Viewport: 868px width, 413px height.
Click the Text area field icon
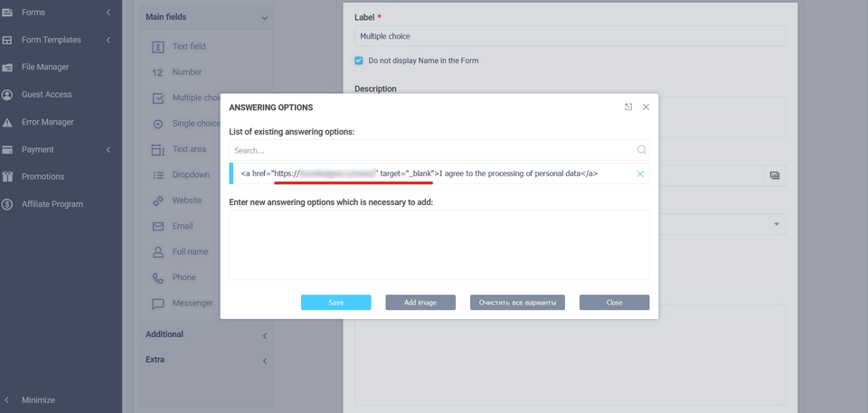(157, 149)
